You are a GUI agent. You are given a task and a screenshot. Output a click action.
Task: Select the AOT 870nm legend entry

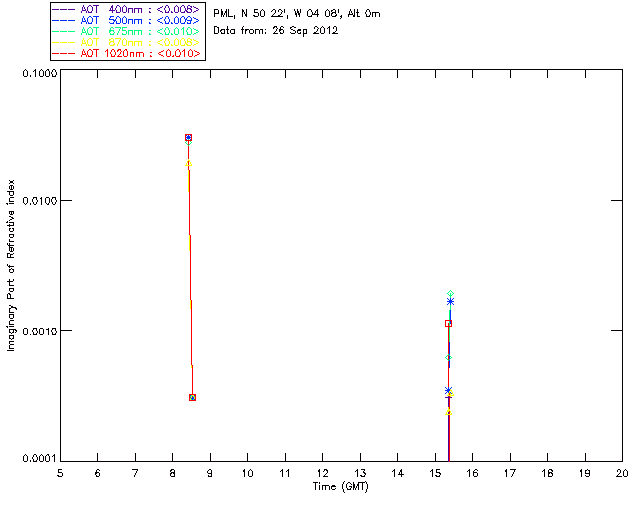point(127,42)
